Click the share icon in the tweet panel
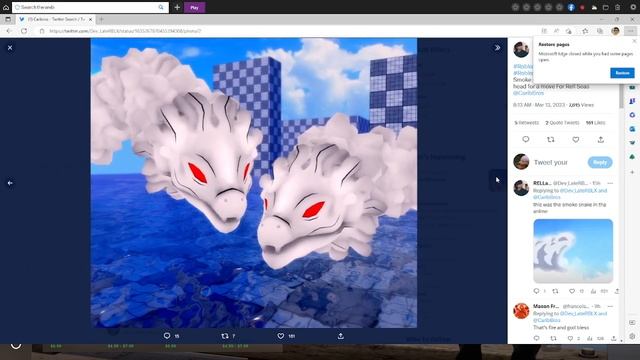The image size is (640, 360). [600, 140]
